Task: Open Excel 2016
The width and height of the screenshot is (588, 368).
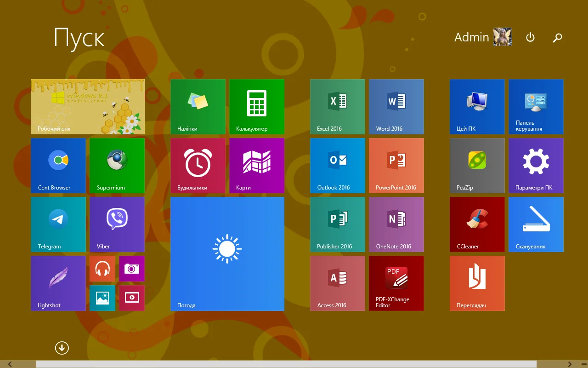Action: pos(338,107)
